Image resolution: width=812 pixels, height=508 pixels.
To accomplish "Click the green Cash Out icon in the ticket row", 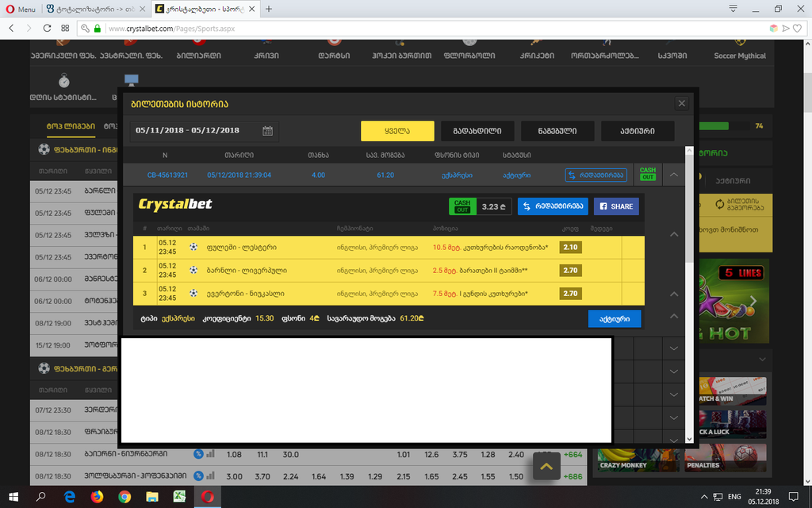I will coord(647,174).
